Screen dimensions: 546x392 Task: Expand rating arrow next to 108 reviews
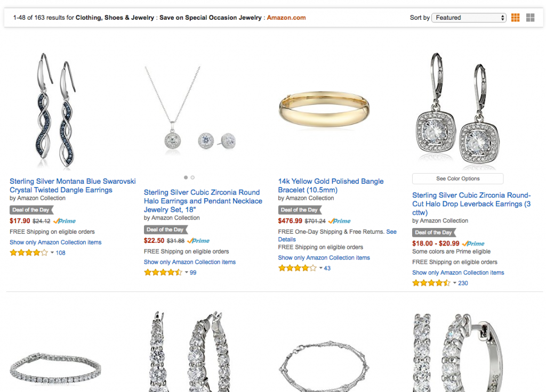click(52, 253)
